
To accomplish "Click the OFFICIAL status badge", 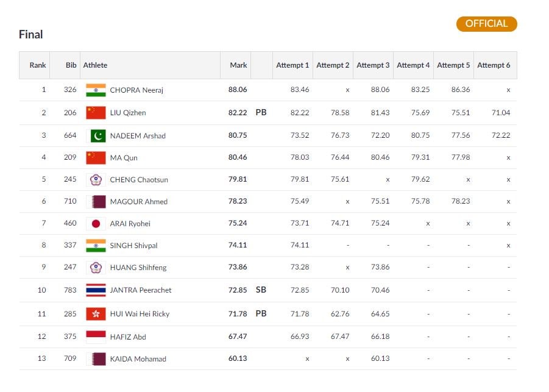I will tap(486, 24).
